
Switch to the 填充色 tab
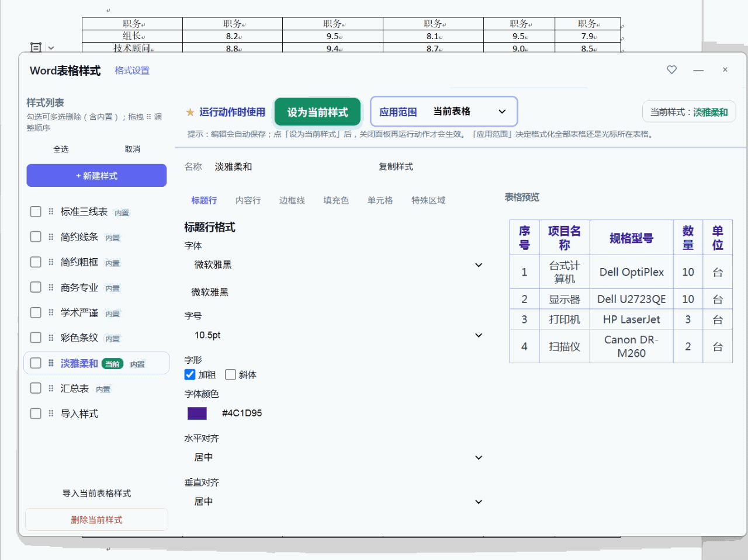pos(336,200)
